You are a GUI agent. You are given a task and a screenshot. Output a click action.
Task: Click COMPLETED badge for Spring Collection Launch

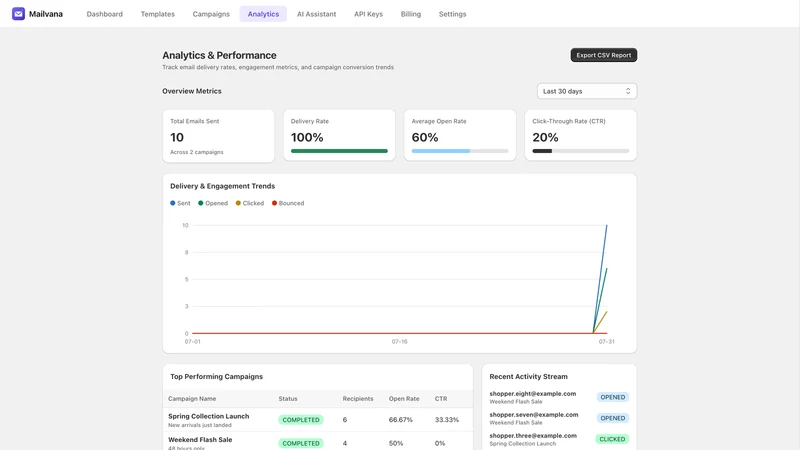coord(301,420)
